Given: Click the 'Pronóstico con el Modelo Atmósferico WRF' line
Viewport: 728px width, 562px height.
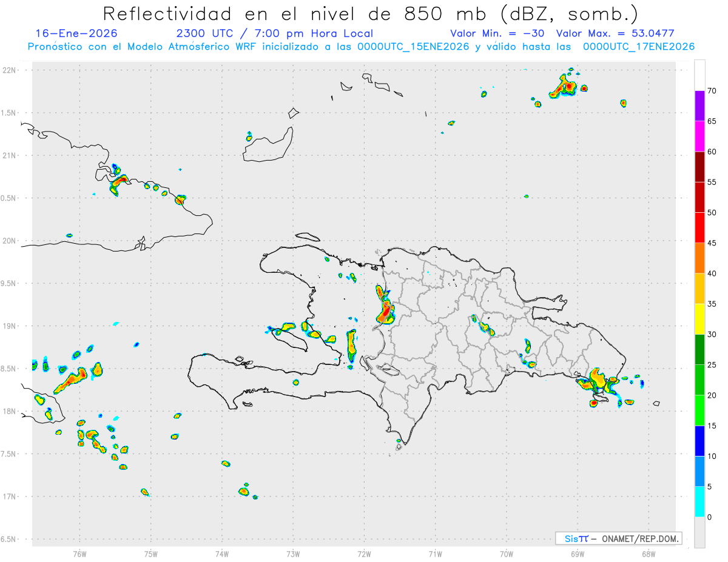Looking at the screenshot, I should click(361, 47).
